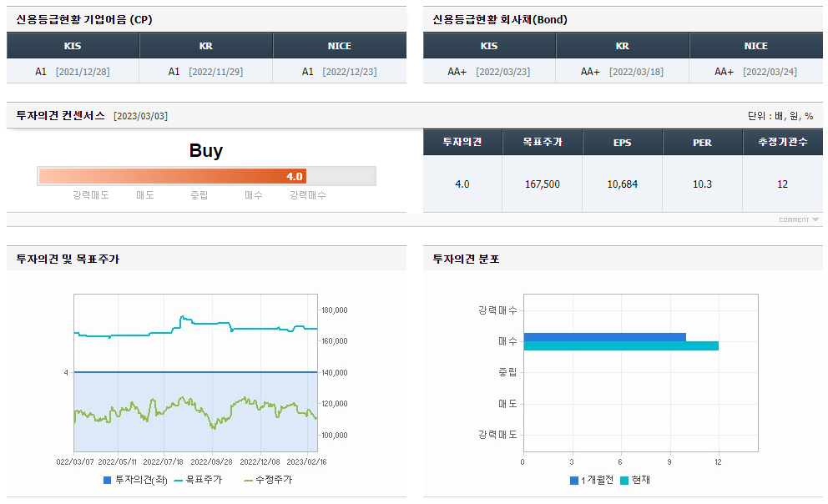This screenshot has width=828, height=504.
Task: Click the KR column header in Bond ratings
Action: point(622,46)
